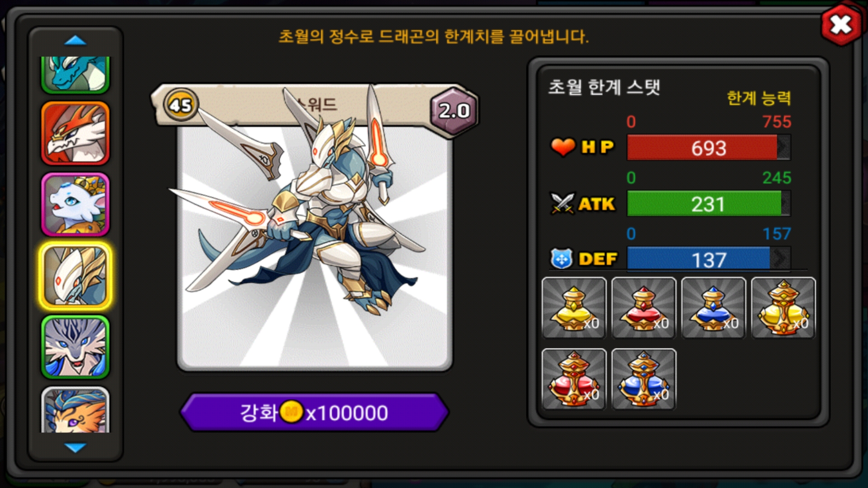Click the red heart HP icon
The width and height of the screenshot is (868, 488).
pos(562,147)
